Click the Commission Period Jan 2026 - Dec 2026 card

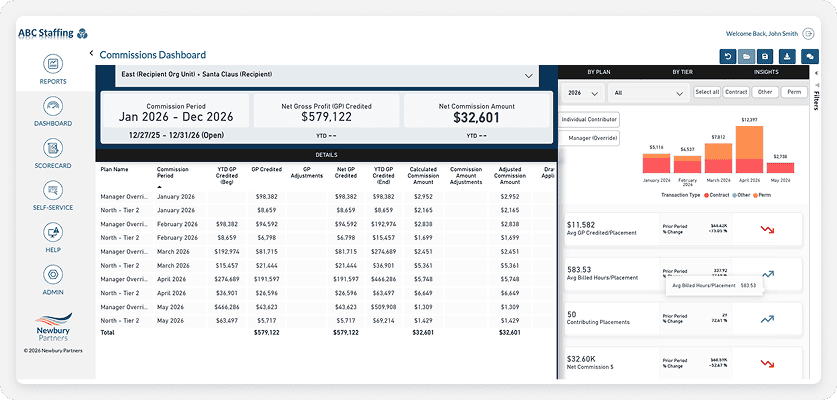click(176, 111)
